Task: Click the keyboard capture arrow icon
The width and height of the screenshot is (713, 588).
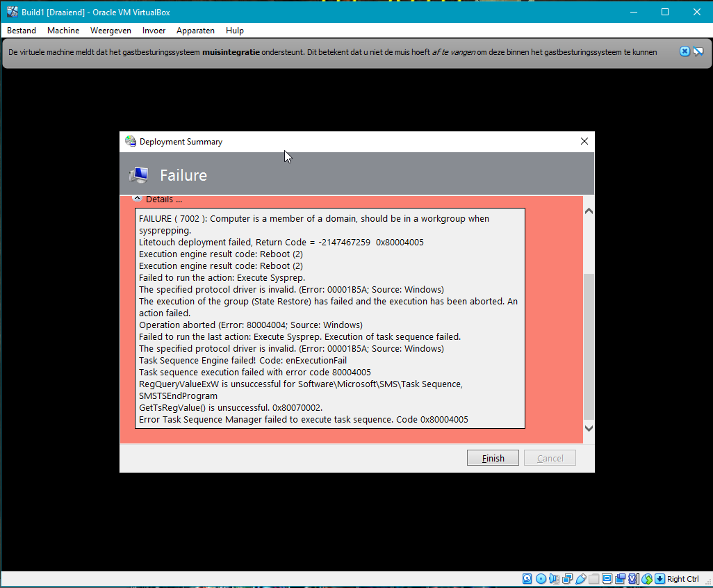Action: coord(659,578)
